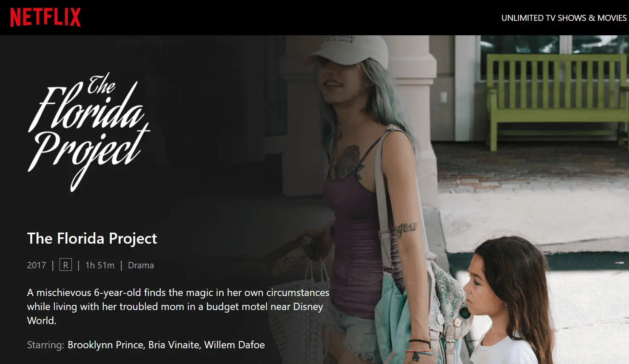The height and width of the screenshot is (364, 629).
Task: Open Willem Dafoe cast link
Action: (x=234, y=345)
